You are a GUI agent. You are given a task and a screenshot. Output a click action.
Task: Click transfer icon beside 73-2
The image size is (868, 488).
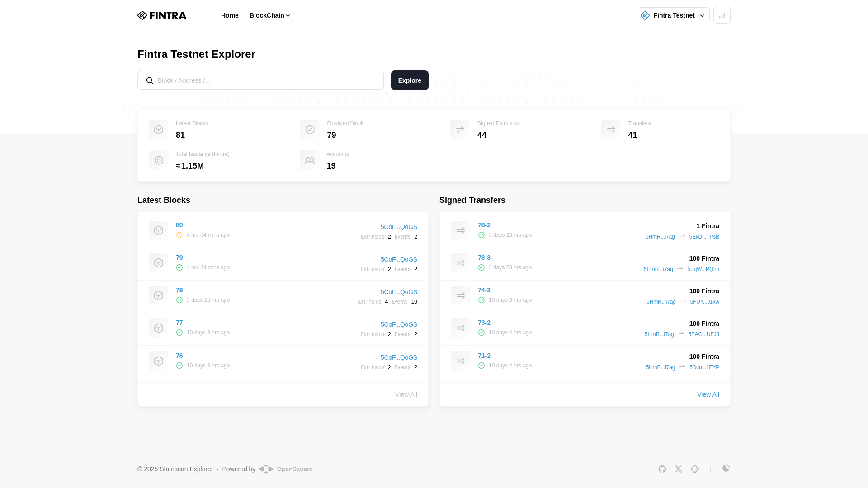tap(461, 328)
